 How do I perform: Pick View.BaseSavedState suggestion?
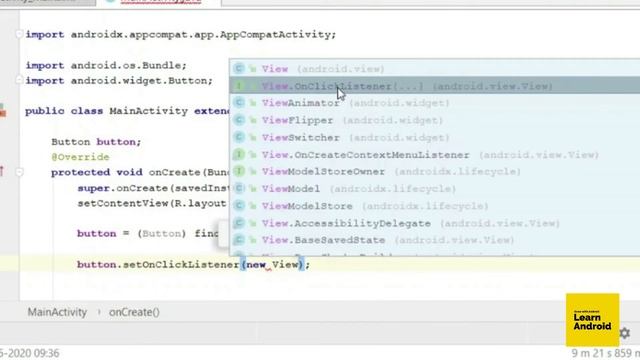[x=434, y=240]
